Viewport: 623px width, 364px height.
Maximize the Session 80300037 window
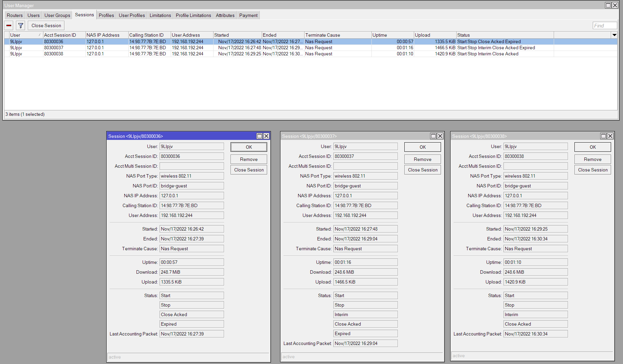pyautogui.click(x=434, y=136)
